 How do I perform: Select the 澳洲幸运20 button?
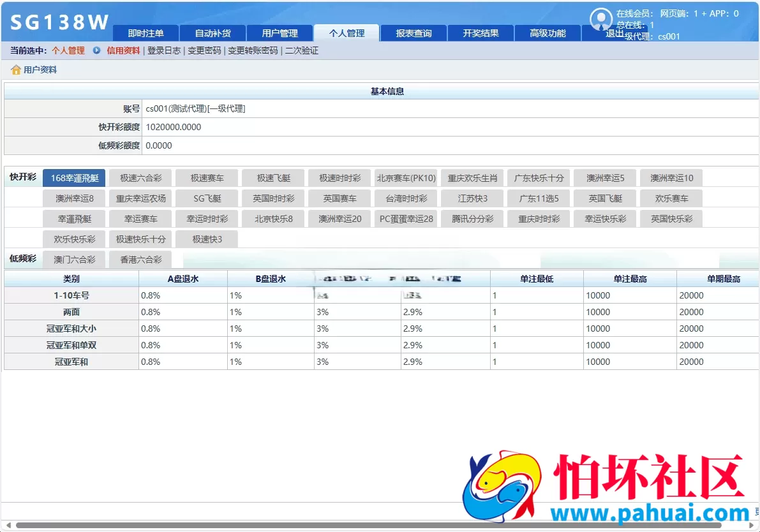pyautogui.click(x=339, y=219)
